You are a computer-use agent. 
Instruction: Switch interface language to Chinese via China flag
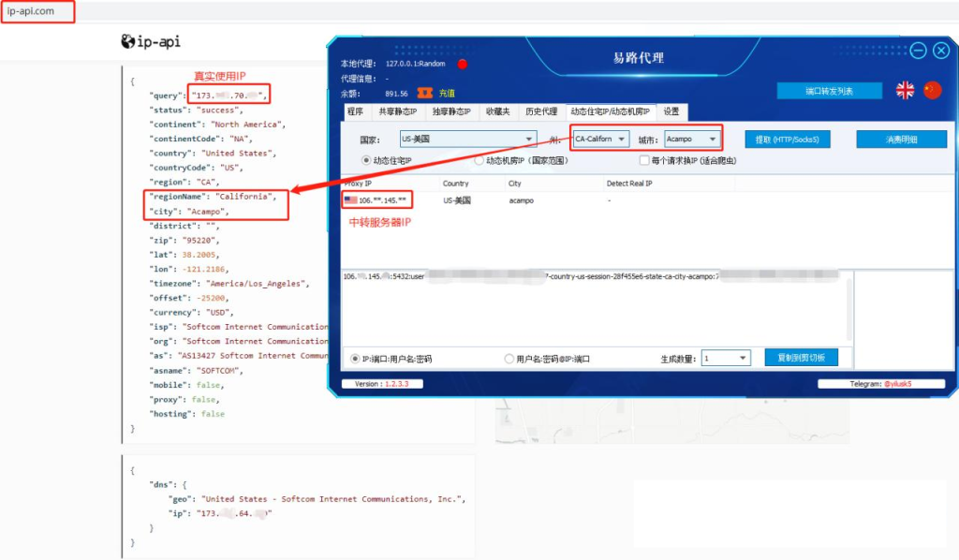click(932, 91)
